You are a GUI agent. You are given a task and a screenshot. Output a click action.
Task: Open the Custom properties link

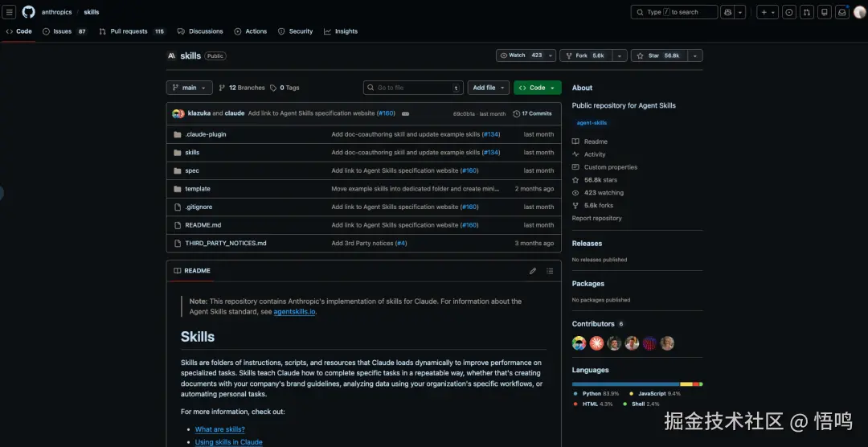coord(605,167)
